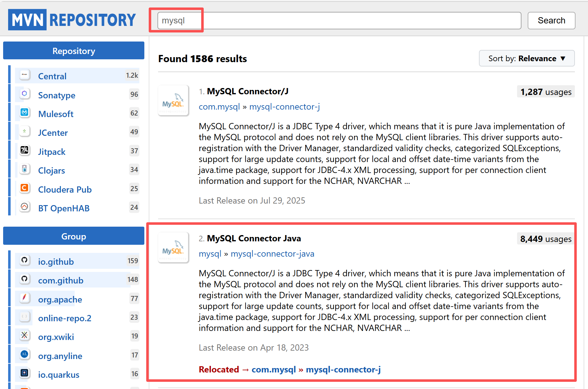Click 'Found 1586 results' heading

pos(202,59)
